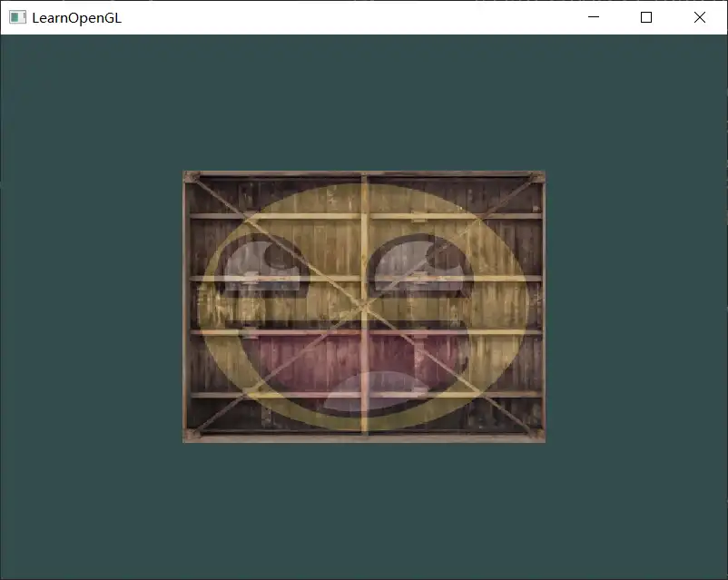Click the bottom-right metal corner bracket of container

(536, 433)
